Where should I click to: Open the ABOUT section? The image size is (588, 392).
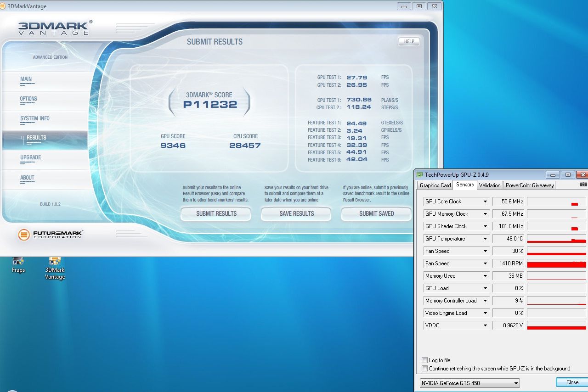pos(45,179)
